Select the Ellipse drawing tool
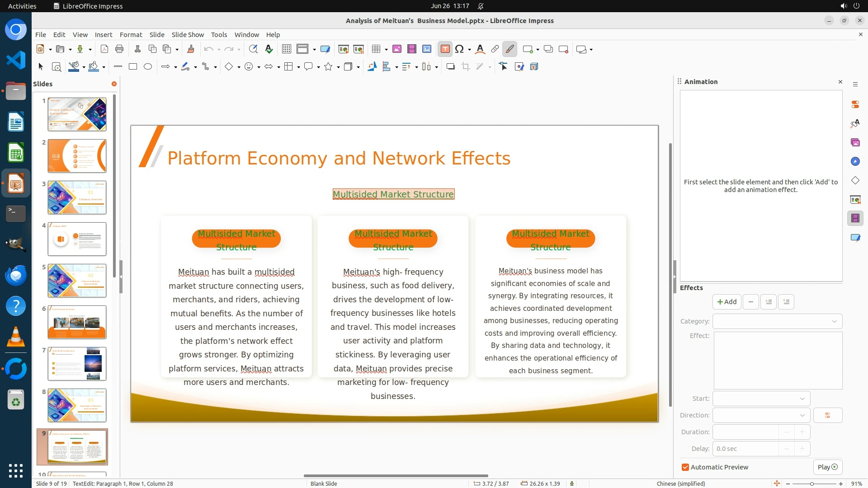Image resolution: width=868 pixels, height=488 pixels. coord(148,67)
